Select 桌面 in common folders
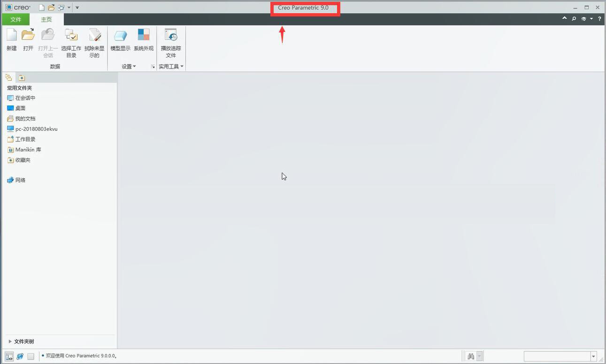606x364 pixels. pos(20,108)
